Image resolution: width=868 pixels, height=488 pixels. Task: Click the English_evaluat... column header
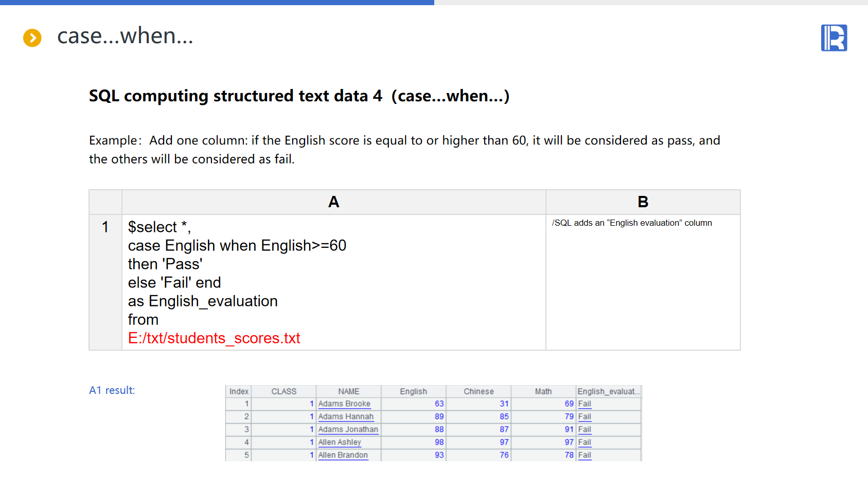(x=608, y=392)
